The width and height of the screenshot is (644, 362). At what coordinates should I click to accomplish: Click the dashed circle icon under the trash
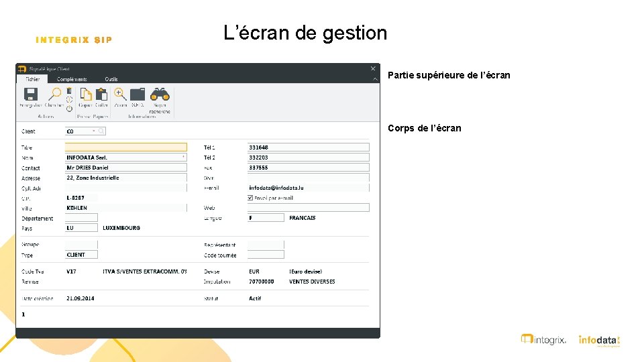(x=69, y=100)
